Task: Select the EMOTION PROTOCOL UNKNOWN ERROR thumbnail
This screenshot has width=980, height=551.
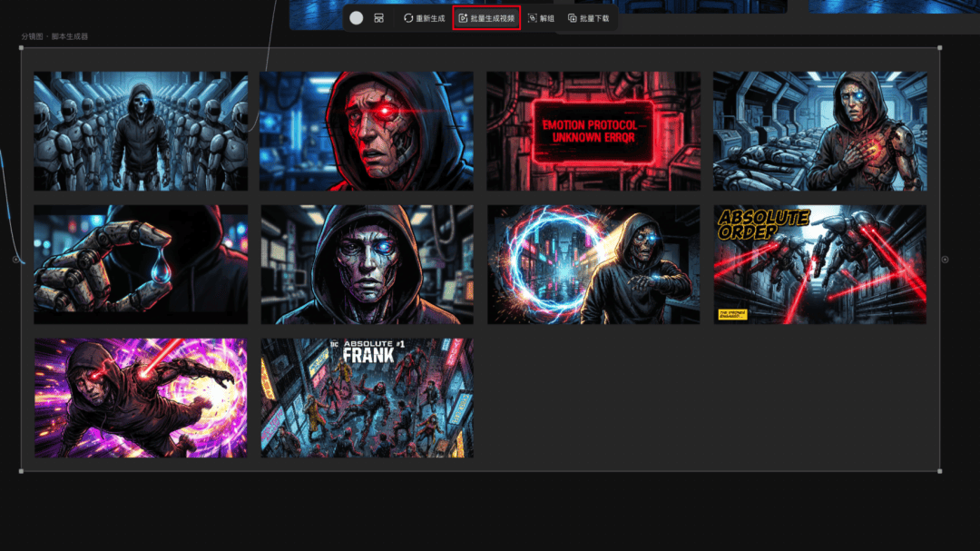Action: coord(593,131)
